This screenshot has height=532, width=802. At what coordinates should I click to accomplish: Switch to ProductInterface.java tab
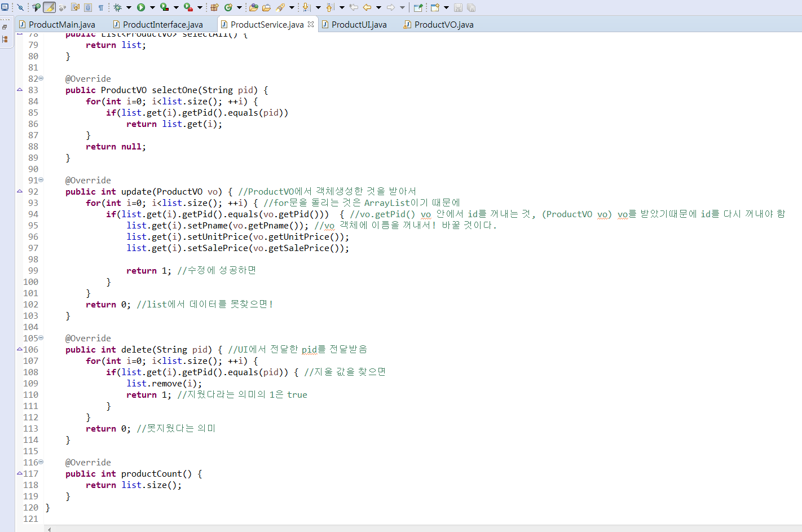pyautogui.click(x=157, y=24)
